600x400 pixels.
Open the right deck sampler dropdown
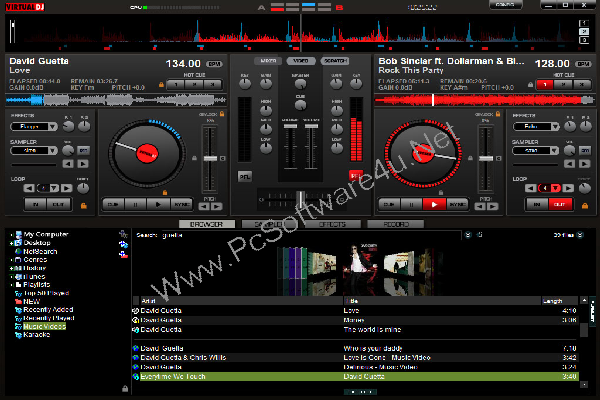[x=554, y=150]
